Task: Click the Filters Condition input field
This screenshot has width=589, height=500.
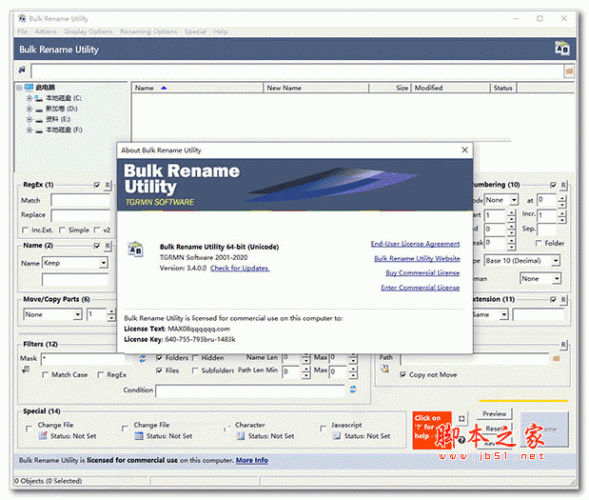Action: (x=250, y=390)
